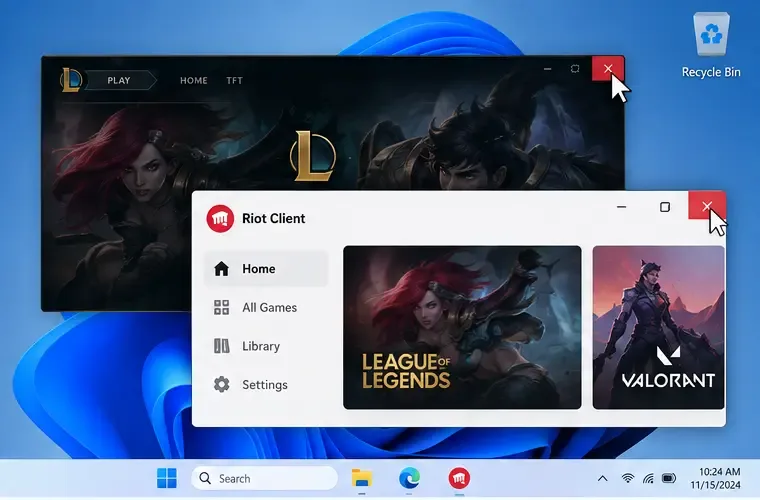Open the HOME tab in League client
Viewport: 760px width, 500px height.
click(194, 80)
